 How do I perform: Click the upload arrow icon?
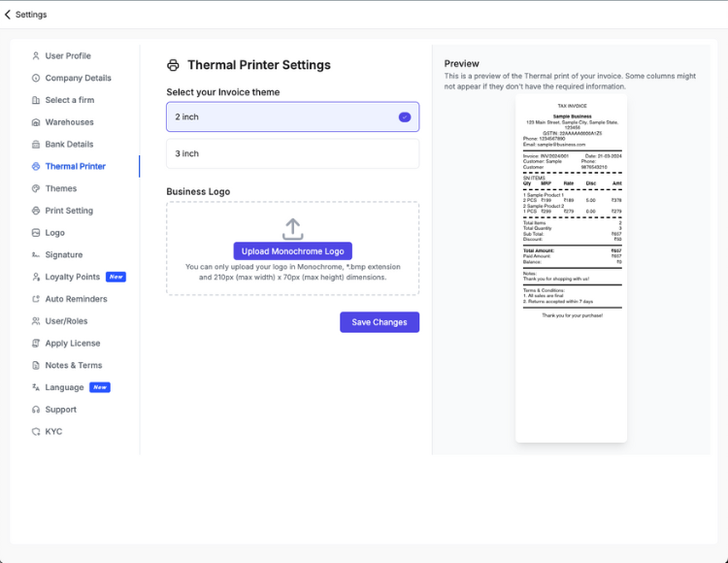click(x=292, y=228)
